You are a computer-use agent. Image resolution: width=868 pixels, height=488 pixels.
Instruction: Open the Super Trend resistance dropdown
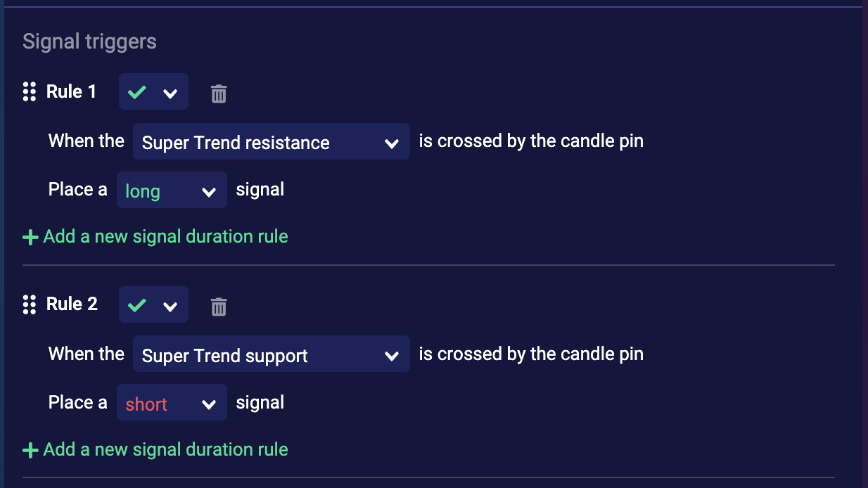[x=271, y=142]
